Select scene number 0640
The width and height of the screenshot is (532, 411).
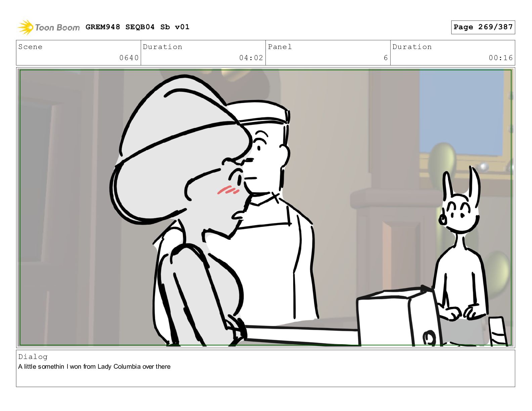(x=129, y=58)
